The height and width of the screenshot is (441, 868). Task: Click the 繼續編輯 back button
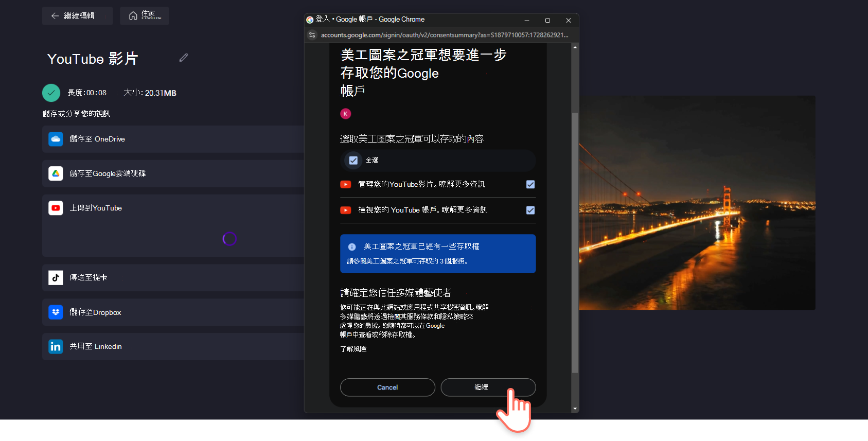77,16
